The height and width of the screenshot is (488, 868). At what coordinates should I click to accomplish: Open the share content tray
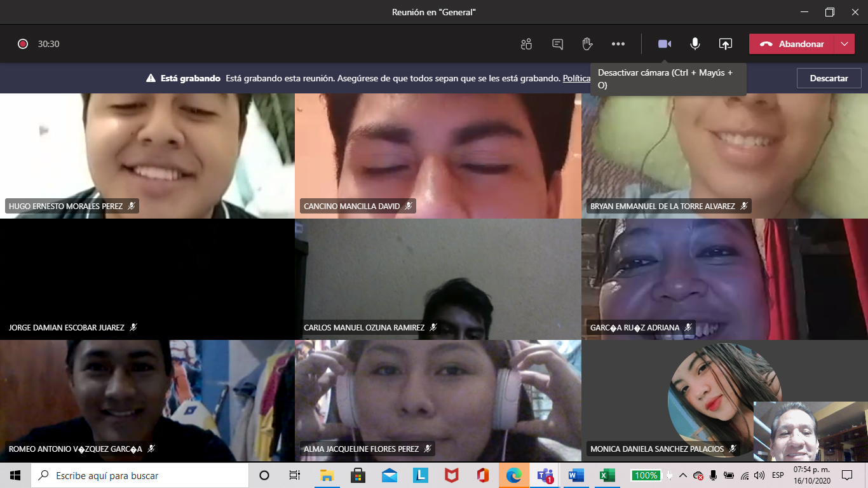coord(726,44)
